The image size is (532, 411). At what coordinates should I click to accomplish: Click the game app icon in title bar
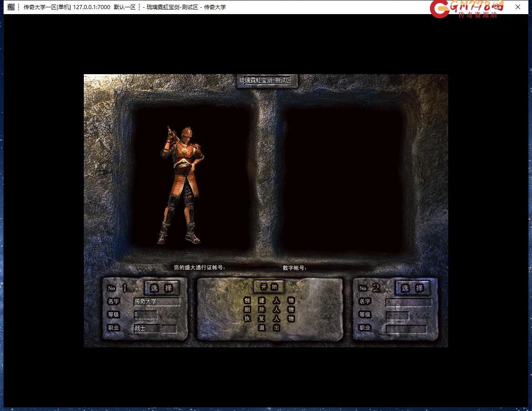[11, 7]
